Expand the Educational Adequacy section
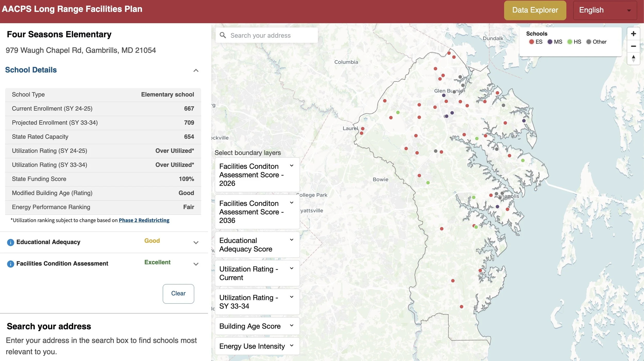This screenshot has width=644, height=361. pos(196,243)
